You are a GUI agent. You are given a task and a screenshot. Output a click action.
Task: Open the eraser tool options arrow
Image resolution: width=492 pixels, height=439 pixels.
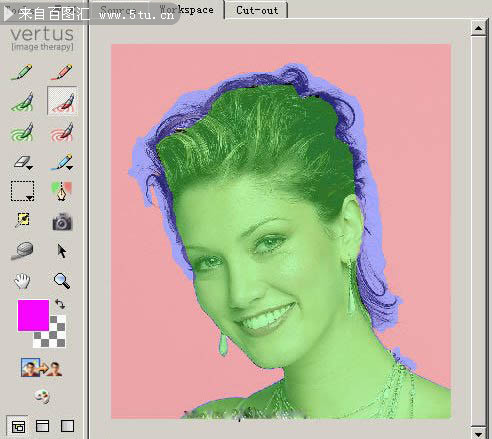tap(30, 168)
